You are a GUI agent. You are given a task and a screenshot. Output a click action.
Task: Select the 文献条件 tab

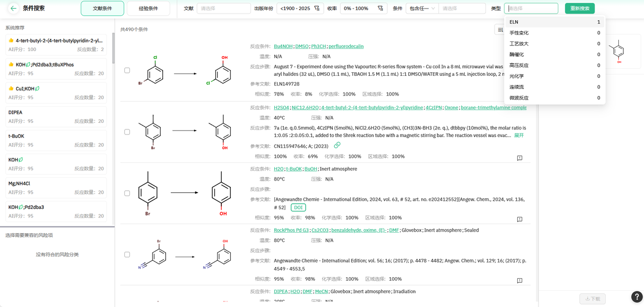pyautogui.click(x=103, y=9)
